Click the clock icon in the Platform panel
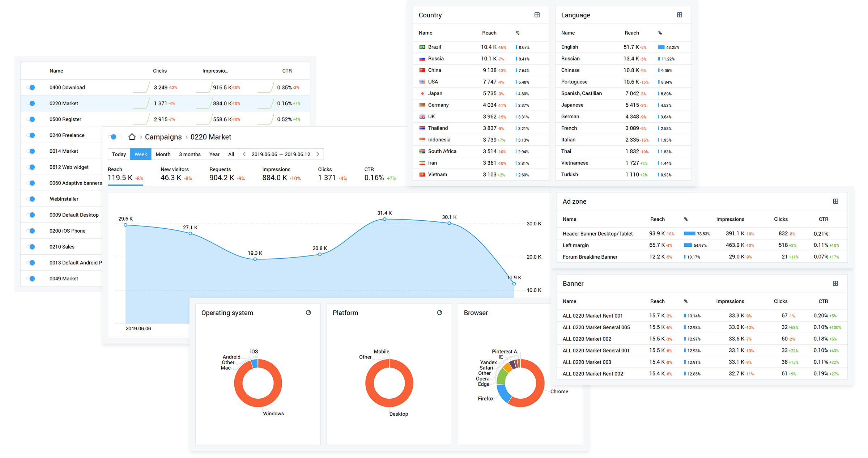 coord(440,313)
